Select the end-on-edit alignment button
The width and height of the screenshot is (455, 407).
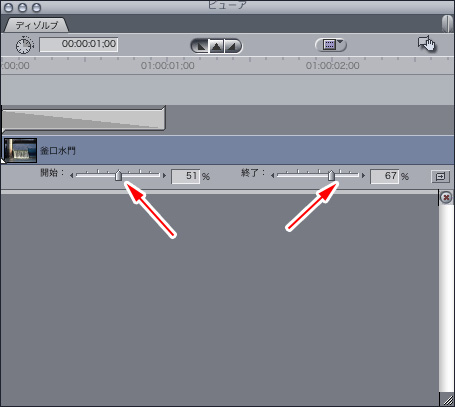pyautogui.click(x=201, y=46)
